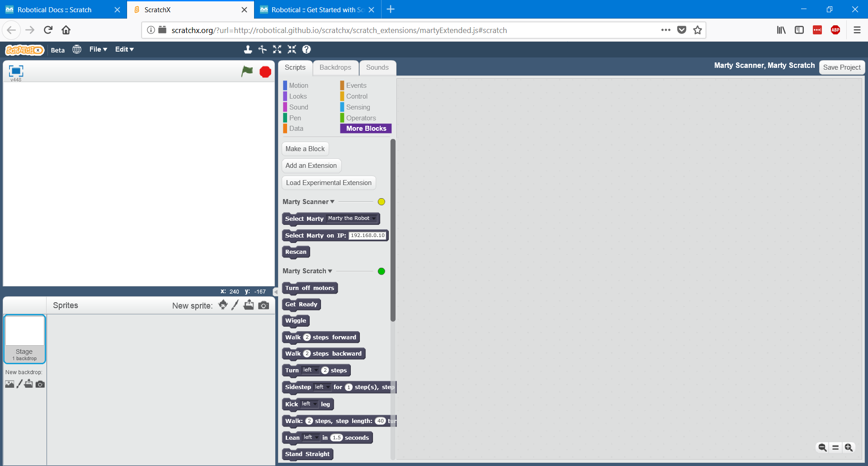Open Select Marty robot dropdown

tap(352, 219)
